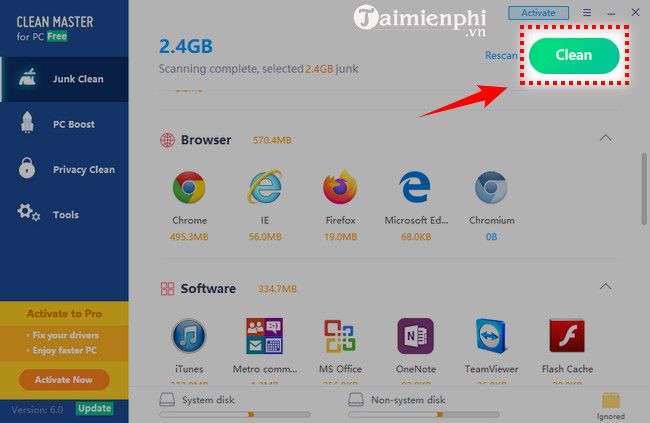The width and height of the screenshot is (650, 423).
Task: Select the Microsoft Edge icon
Action: (415, 187)
